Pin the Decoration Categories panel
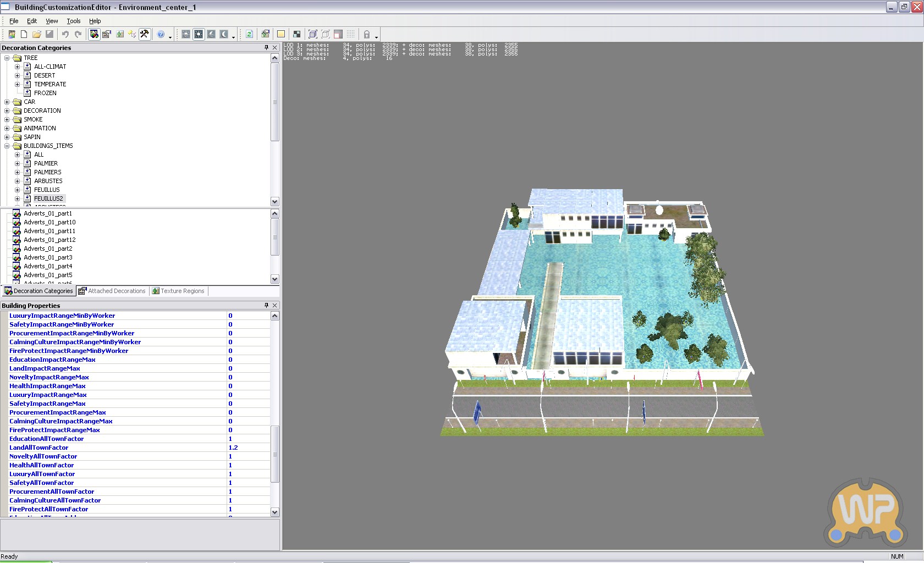The height and width of the screenshot is (563, 924). (267, 48)
